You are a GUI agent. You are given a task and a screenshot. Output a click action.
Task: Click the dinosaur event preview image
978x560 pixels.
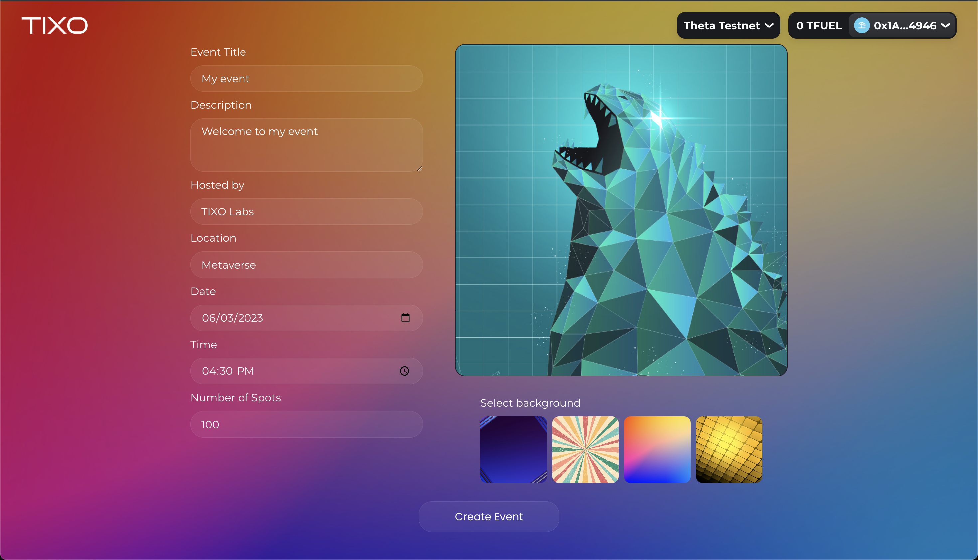pyautogui.click(x=621, y=210)
